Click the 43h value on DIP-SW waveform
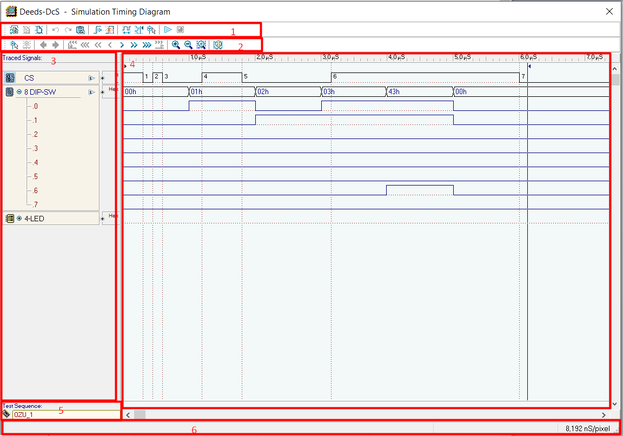 click(x=394, y=92)
